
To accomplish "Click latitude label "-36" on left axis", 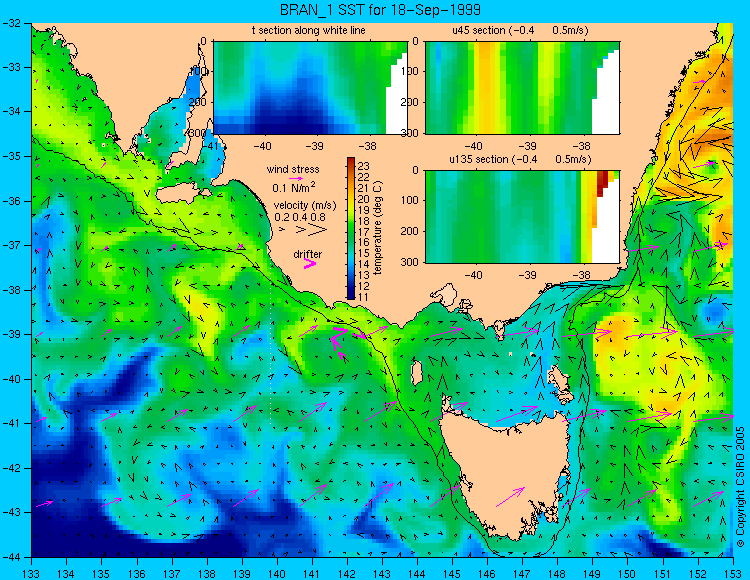I will pos(13,201).
